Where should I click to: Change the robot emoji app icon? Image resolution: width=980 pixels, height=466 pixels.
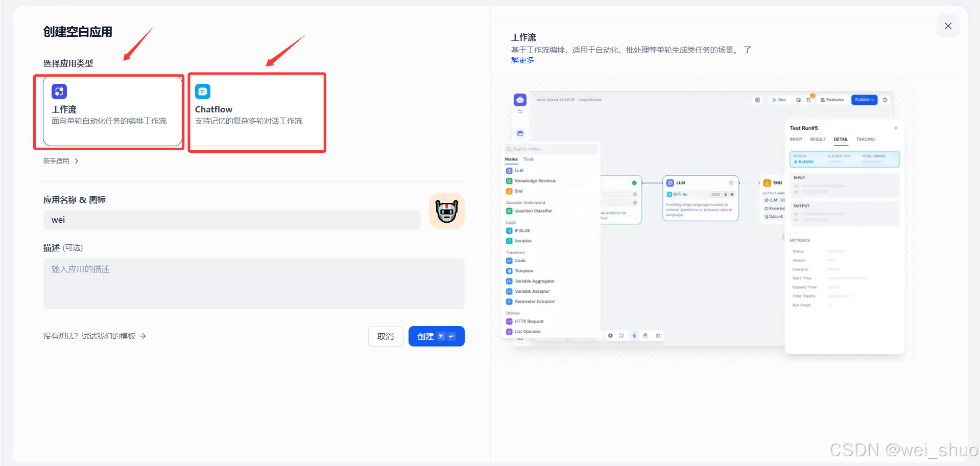pos(446,211)
